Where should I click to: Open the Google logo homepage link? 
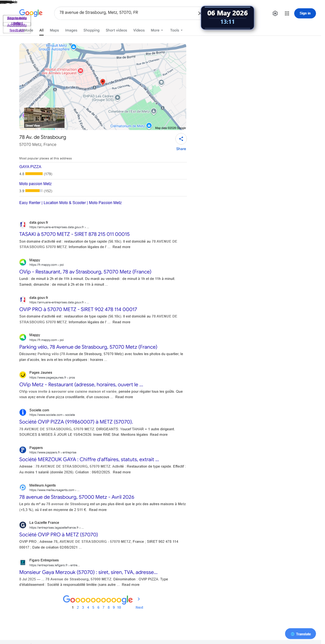(31, 13)
